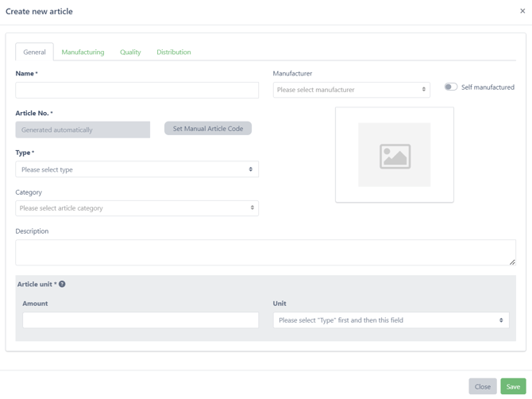This screenshot has width=532, height=399.
Task: Close the Create new article dialog with X
Action: (x=522, y=11)
